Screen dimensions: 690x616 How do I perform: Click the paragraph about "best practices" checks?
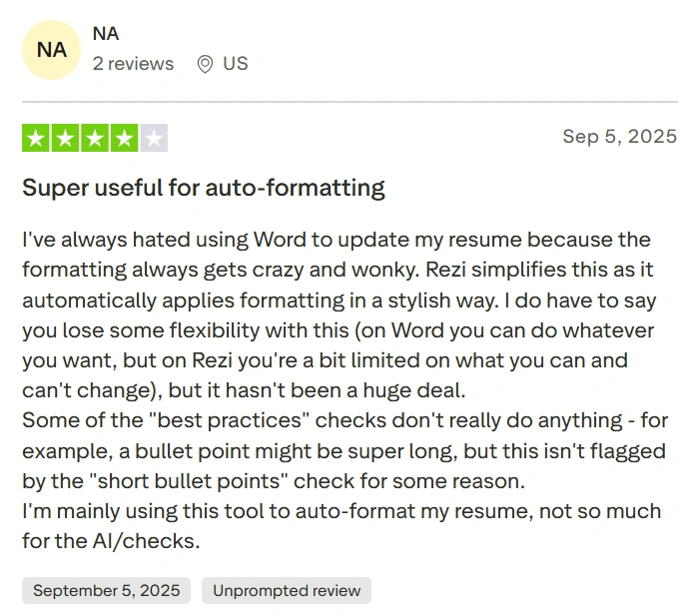(345, 449)
